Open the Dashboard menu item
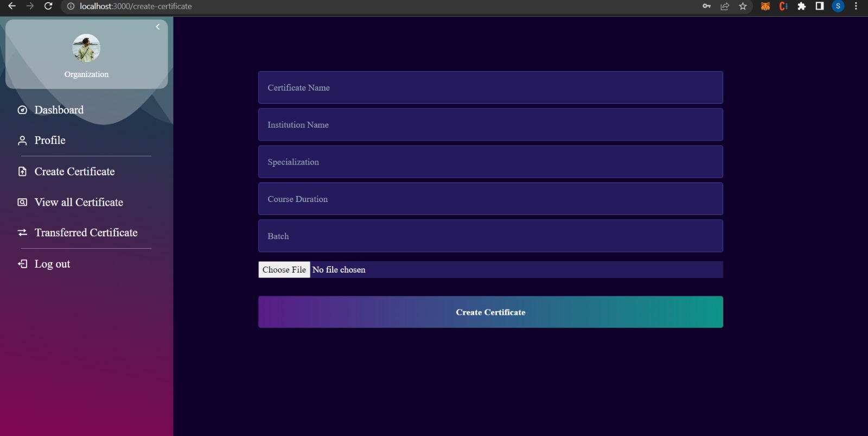The height and width of the screenshot is (436, 868). coord(59,110)
